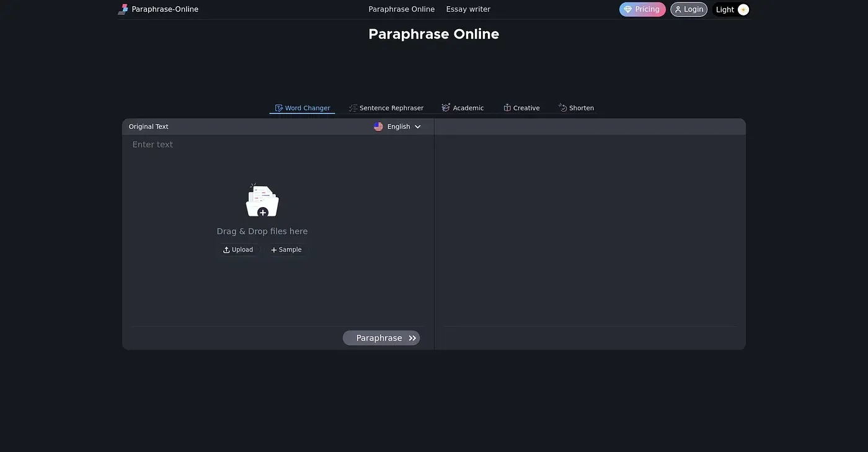Go to home via Paraphrase-Online brand name

click(165, 9)
